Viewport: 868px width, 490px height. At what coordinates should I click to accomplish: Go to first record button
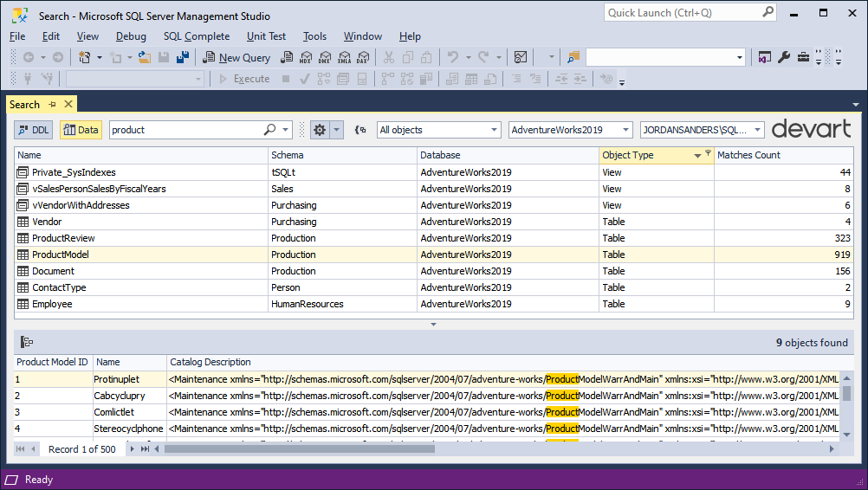pos(21,449)
